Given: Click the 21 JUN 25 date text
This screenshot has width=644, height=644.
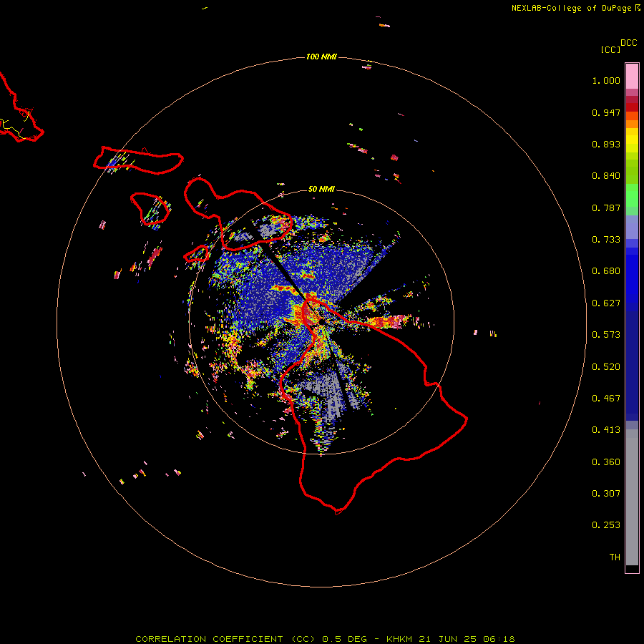Looking at the screenshot, I should 448,639.
